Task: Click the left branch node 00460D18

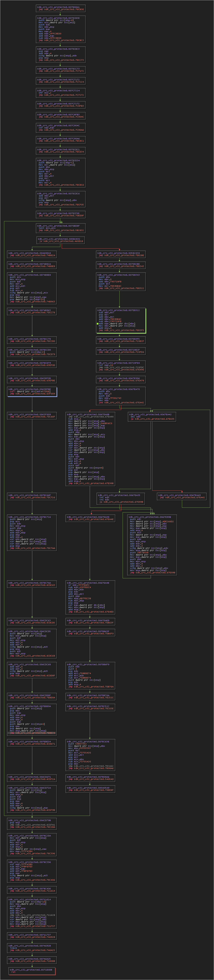Action: 32,254
